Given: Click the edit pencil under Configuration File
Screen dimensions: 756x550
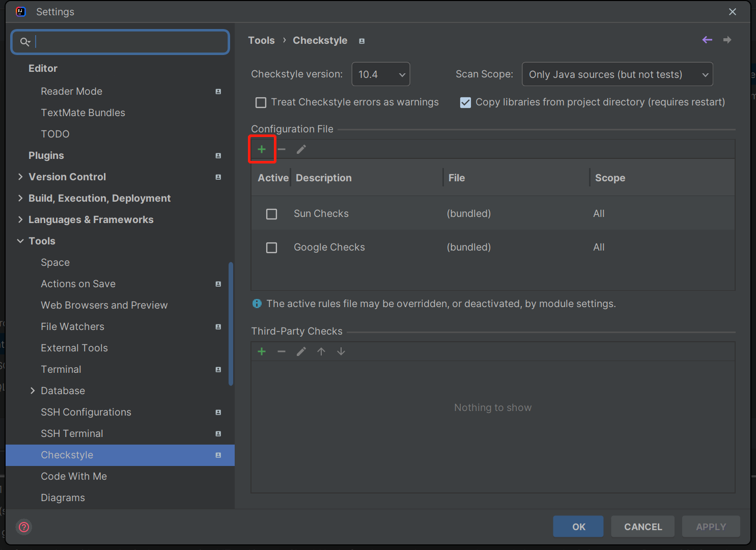Looking at the screenshot, I should pos(301,149).
